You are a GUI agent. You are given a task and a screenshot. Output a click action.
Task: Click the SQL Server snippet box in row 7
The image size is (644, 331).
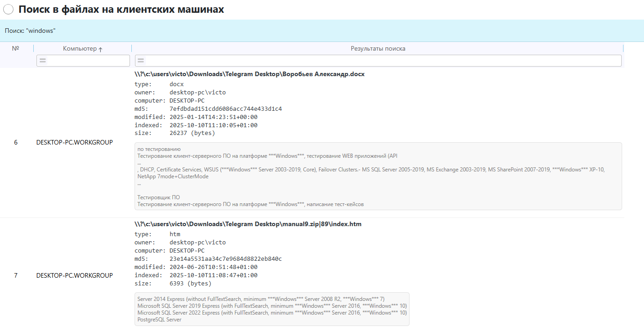point(272,309)
